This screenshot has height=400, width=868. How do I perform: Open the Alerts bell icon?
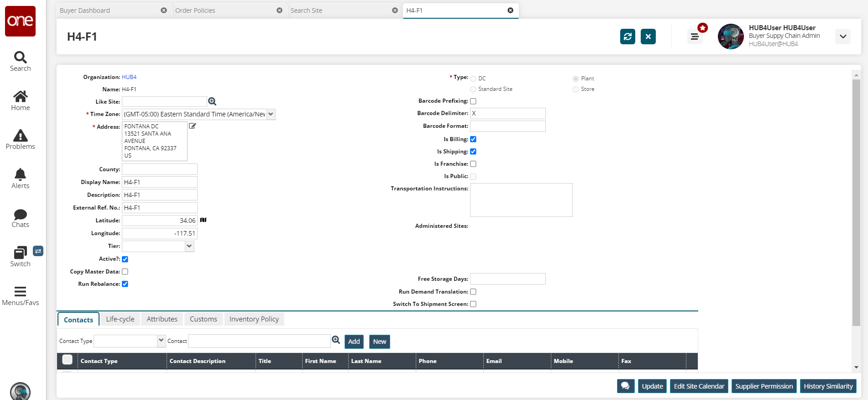tap(20, 174)
